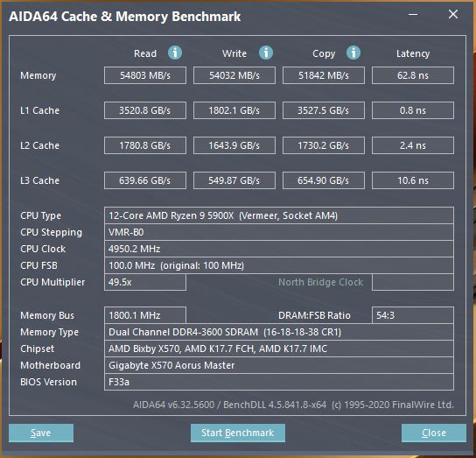476x458 pixels.
Task: Close the window using the X icon
Action: click(x=453, y=14)
